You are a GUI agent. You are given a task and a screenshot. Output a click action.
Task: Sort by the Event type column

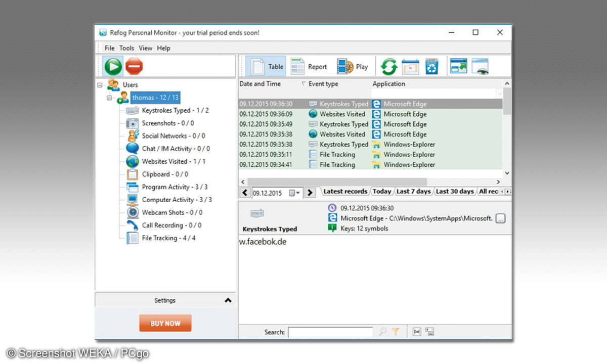pos(323,84)
